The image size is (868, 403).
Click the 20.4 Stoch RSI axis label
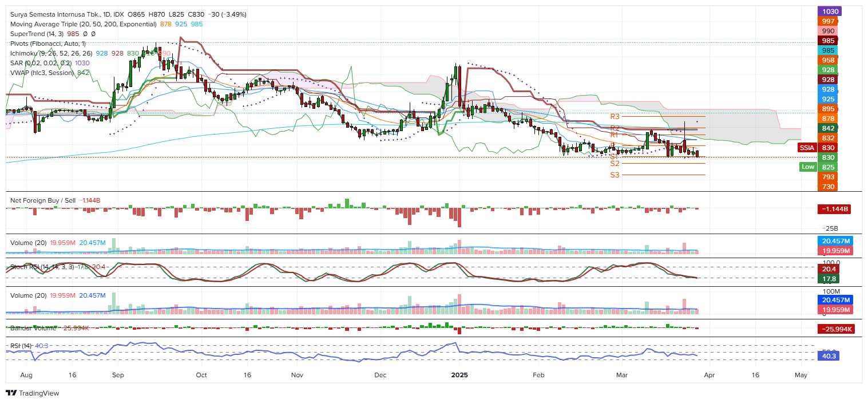click(x=829, y=269)
